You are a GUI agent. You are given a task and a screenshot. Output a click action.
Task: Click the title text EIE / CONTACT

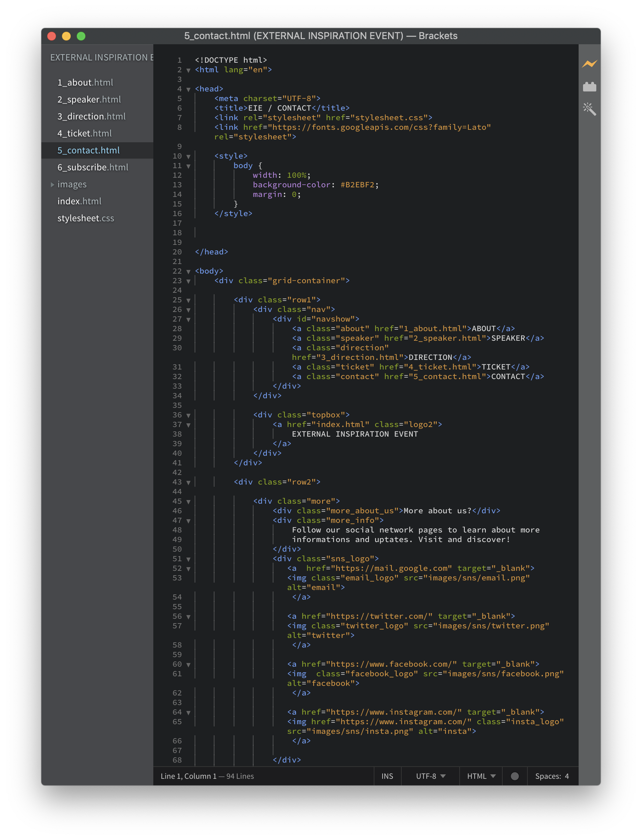coord(279,108)
